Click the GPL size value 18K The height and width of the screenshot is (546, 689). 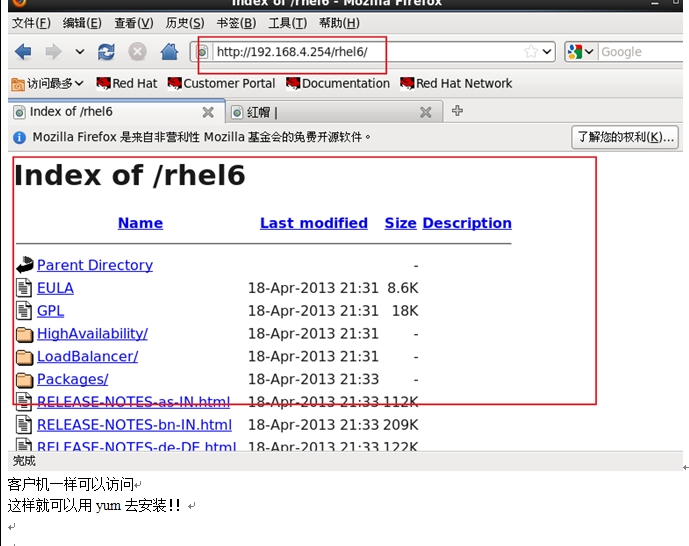tap(405, 311)
